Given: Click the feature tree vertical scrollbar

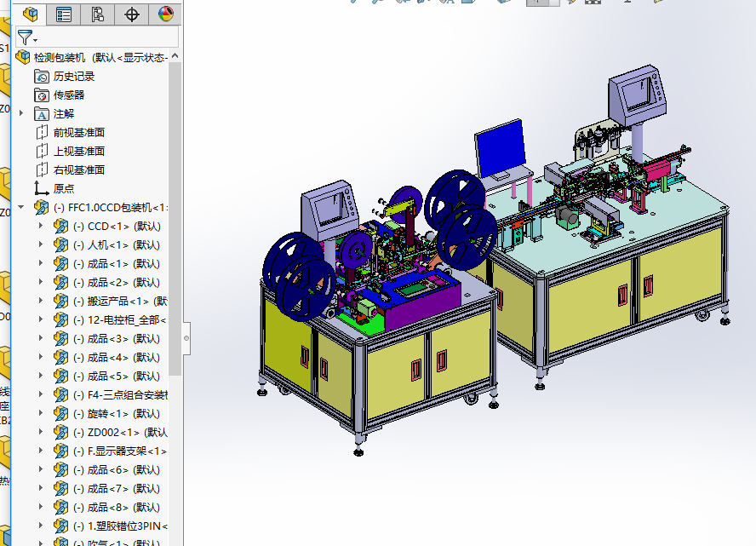Looking at the screenshot, I should click(x=175, y=220).
